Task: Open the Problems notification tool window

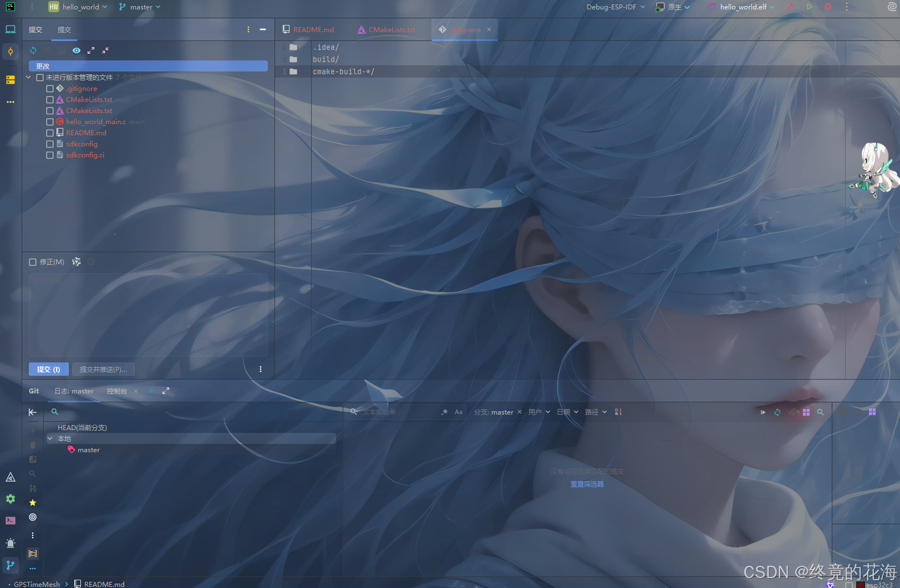Action: (x=11, y=543)
